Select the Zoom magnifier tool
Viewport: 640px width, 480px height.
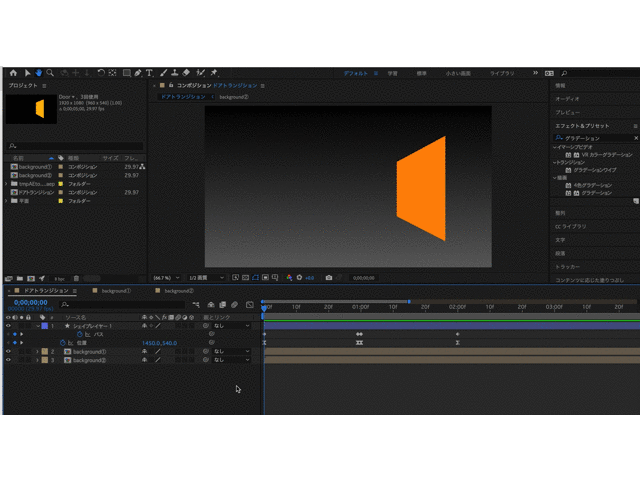pyautogui.click(x=50, y=73)
